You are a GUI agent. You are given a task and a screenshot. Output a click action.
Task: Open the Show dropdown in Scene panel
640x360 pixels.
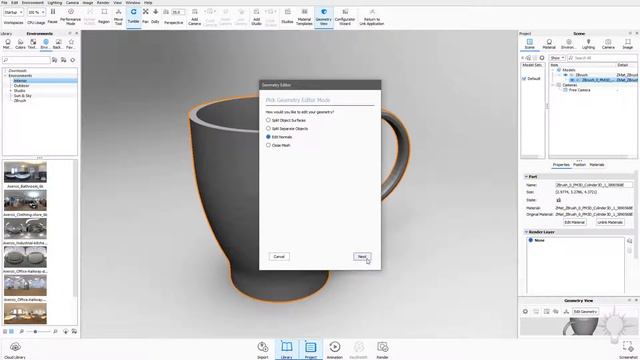point(557,58)
